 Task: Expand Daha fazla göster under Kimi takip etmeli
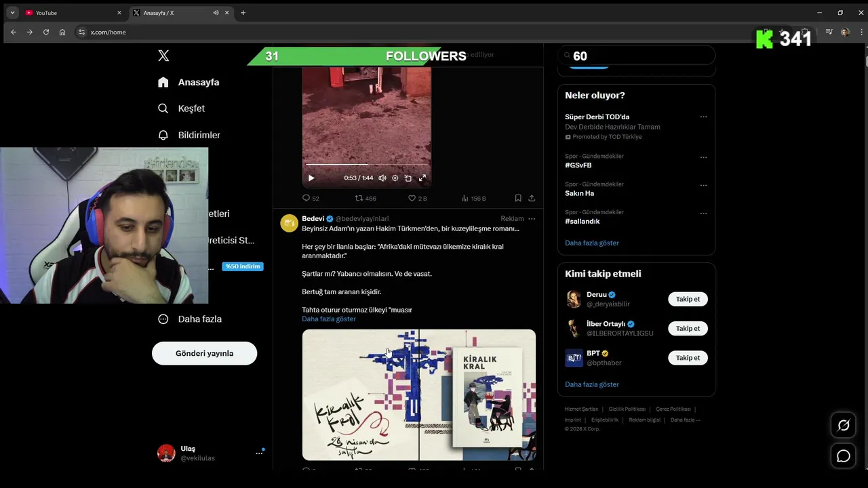592,384
